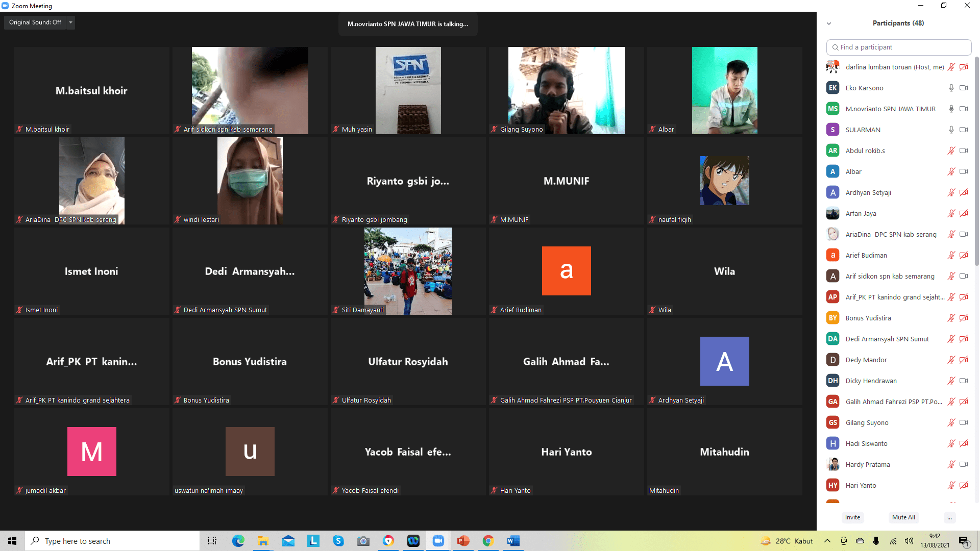Toggle Abdul rokib.s muted microphone
980x551 pixels.
(951, 151)
